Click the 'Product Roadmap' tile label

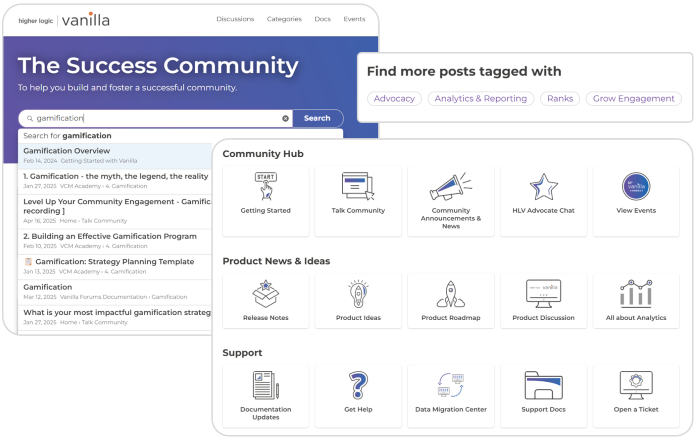(451, 318)
